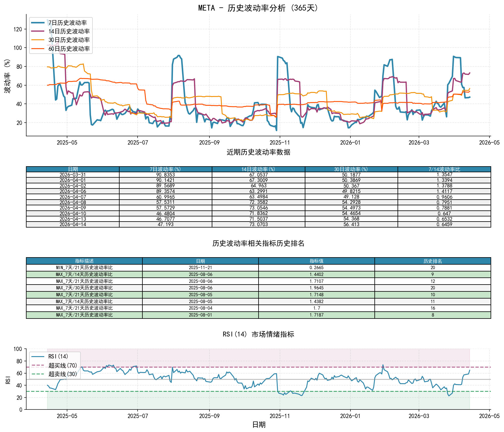Screen dimensions: 504x432
Task: Click the 14-day value 73.0703
Action: pos(259,224)
